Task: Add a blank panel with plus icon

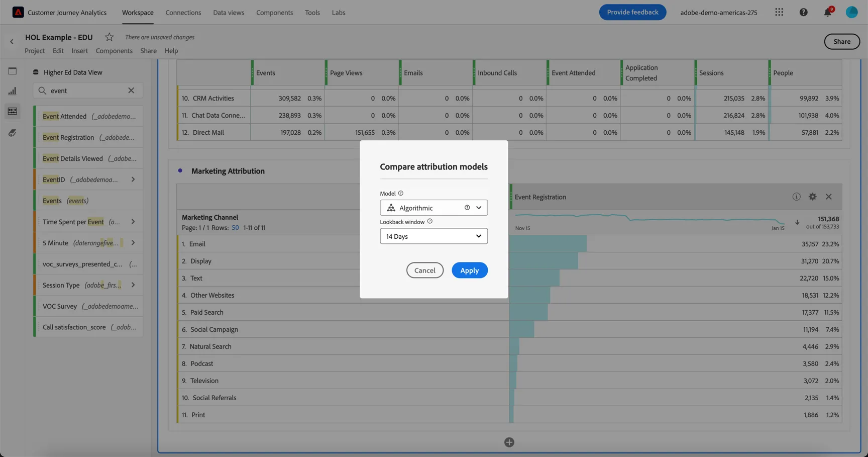Action: [509, 442]
